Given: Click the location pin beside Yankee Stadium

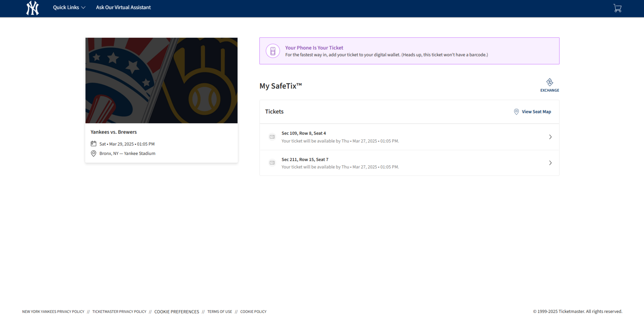Looking at the screenshot, I should tap(93, 153).
